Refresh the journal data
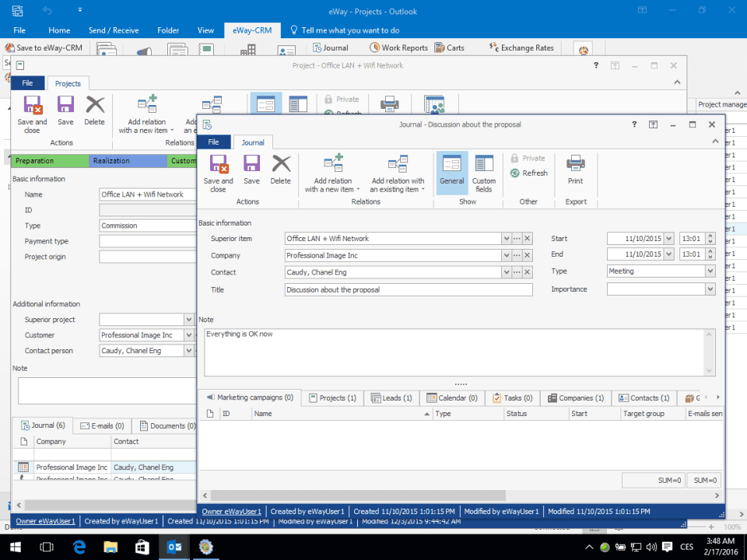Viewport: 747px width, 560px height. coord(529,173)
